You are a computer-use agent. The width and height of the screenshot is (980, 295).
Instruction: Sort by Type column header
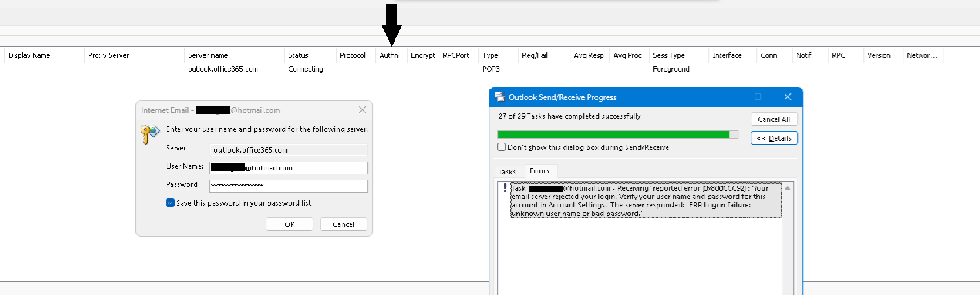click(499, 55)
